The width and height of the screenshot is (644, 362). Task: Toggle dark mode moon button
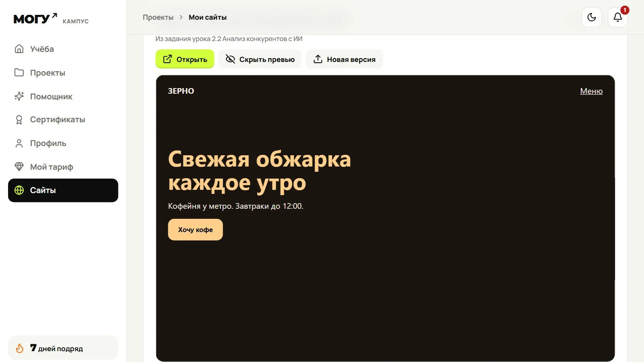point(592,17)
